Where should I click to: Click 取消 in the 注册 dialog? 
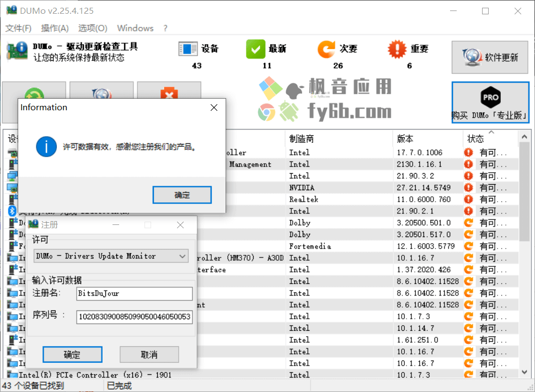coord(149,355)
